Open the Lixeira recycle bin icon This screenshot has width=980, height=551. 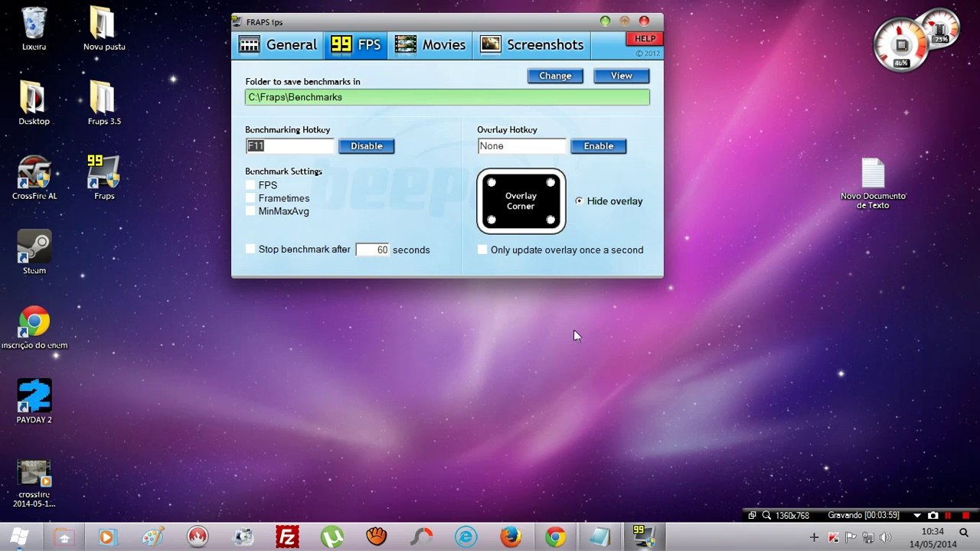[x=34, y=28]
